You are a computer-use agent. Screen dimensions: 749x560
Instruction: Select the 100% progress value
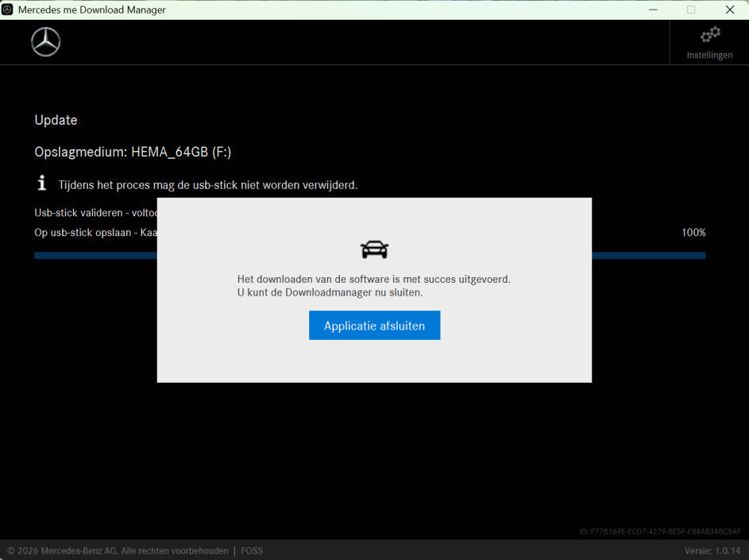(x=693, y=233)
